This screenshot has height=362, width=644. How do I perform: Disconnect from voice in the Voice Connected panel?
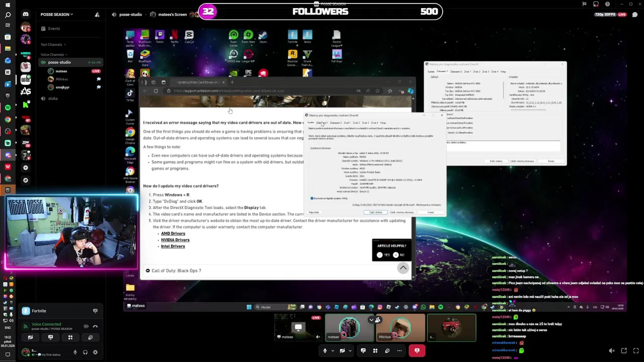95,326
